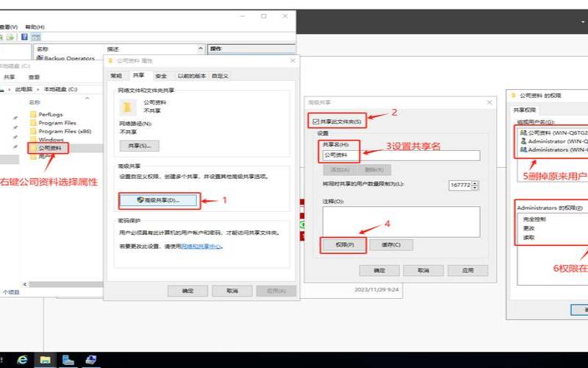This screenshot has width=588, height=368.
Task: Open Internet Explorer from the taskbar
Action: tap(23, 360)
